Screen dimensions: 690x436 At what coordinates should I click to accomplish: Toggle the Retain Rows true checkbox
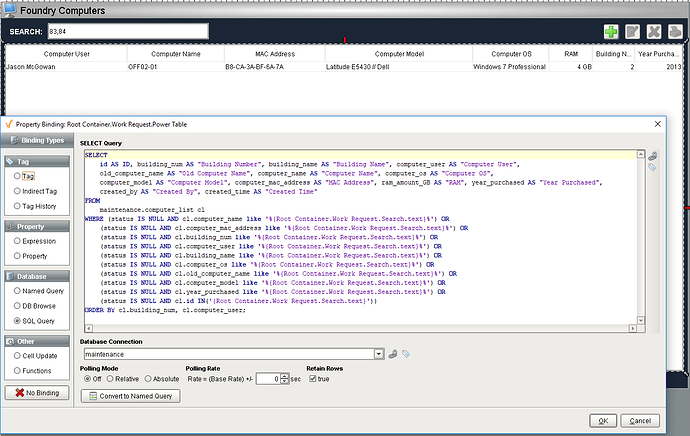click(x=312, y=379)
